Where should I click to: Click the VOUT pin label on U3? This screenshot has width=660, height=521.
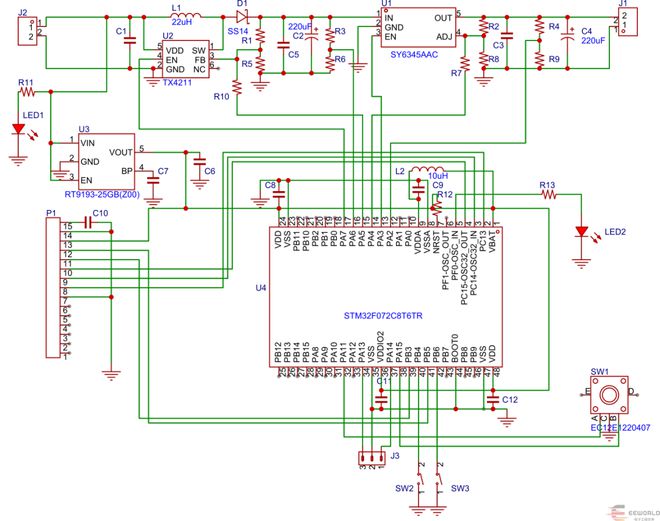pos(121,152)
